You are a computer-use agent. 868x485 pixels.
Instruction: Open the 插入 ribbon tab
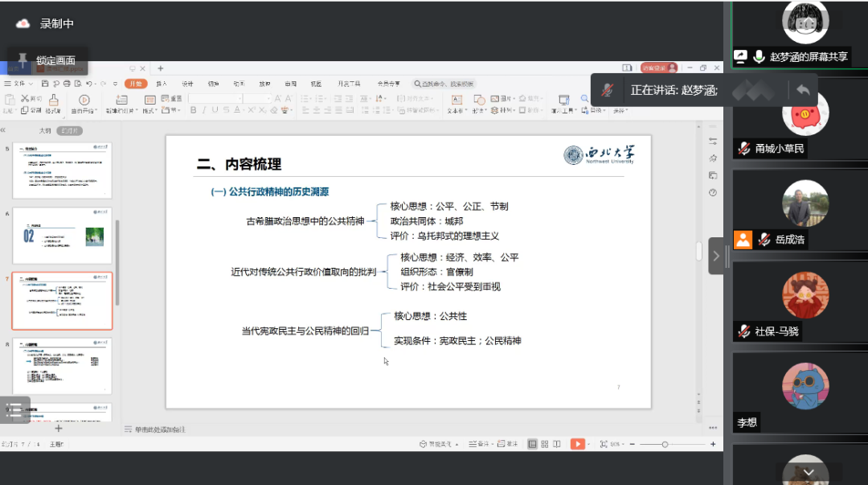(x=162, y=84)
